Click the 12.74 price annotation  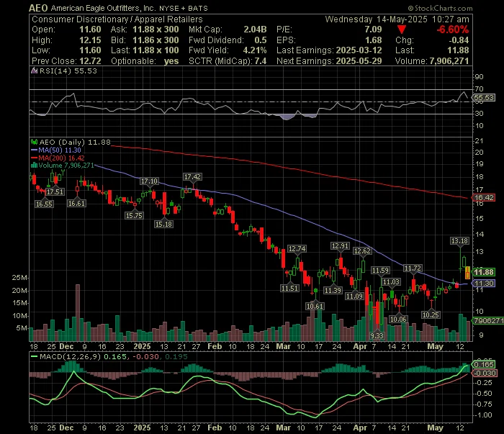tap(297, 248)
